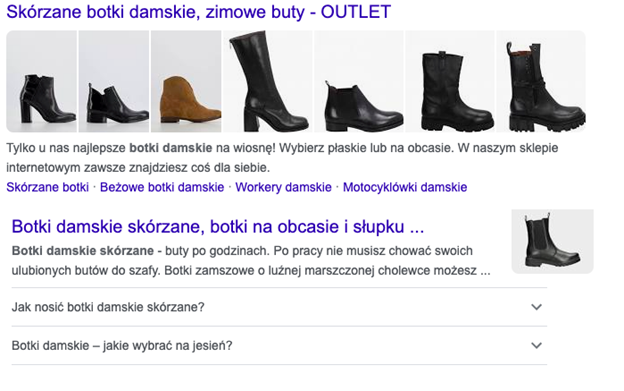Click the first result's description snippet text

pos(282,158)
